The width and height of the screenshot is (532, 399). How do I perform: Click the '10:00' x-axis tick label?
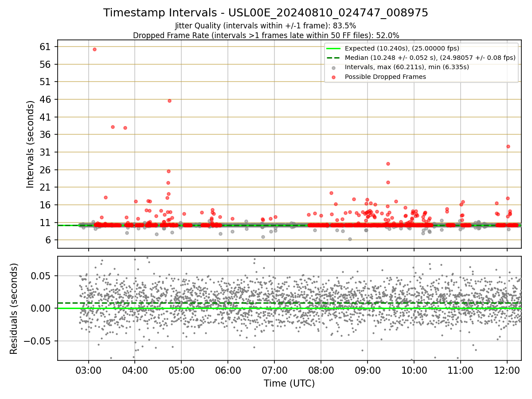click(414, 370)
